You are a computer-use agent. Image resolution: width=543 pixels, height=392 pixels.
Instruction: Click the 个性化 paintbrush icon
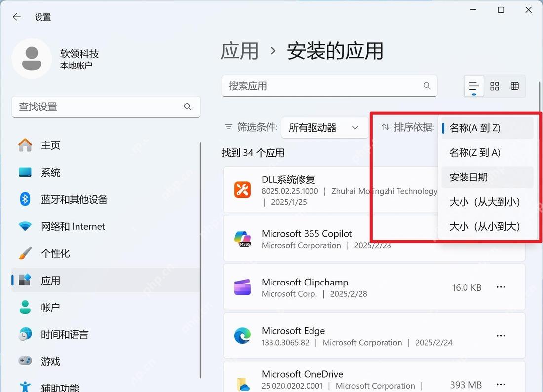[x=25, y=253]
